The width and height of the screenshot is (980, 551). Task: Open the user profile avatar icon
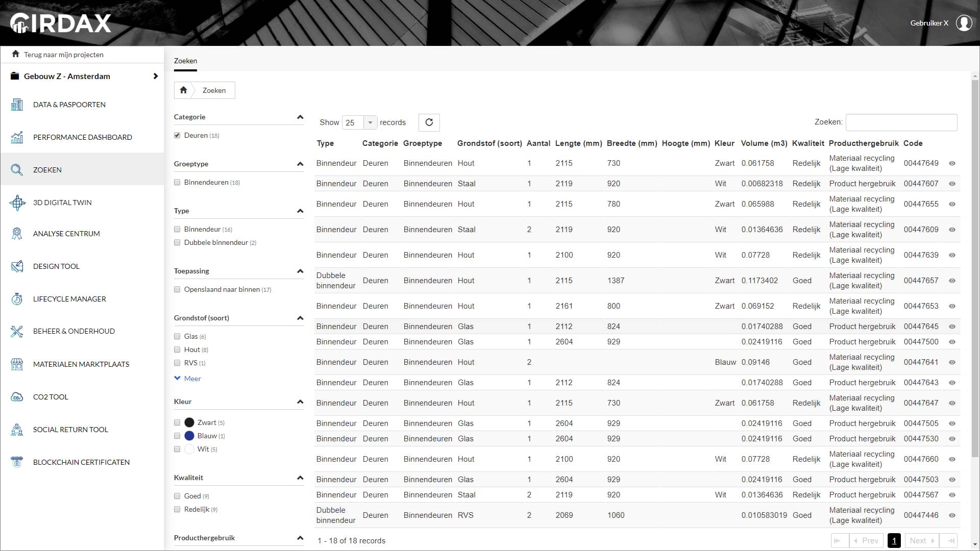964,23
